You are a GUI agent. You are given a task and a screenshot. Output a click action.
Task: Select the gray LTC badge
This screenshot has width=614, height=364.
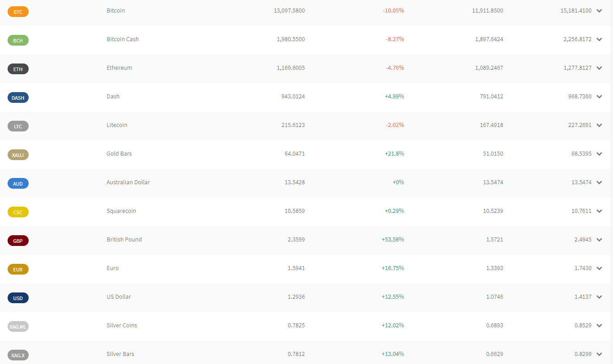point(18,126)
